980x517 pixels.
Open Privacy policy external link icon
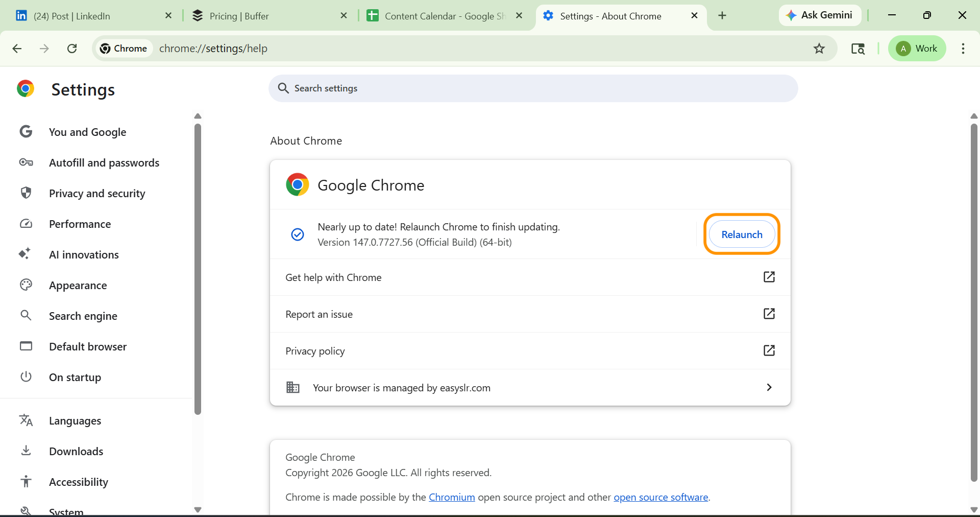769,350
